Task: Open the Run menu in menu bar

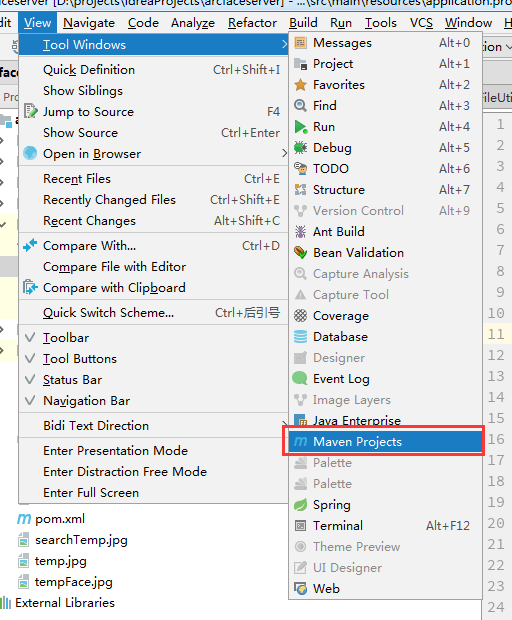Action: click(x=341, y=23)
